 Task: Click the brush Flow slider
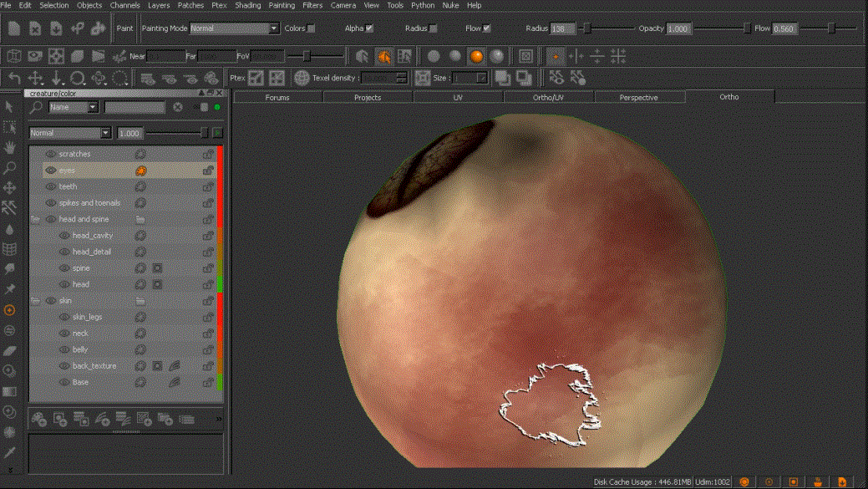[x=829, y=28]
